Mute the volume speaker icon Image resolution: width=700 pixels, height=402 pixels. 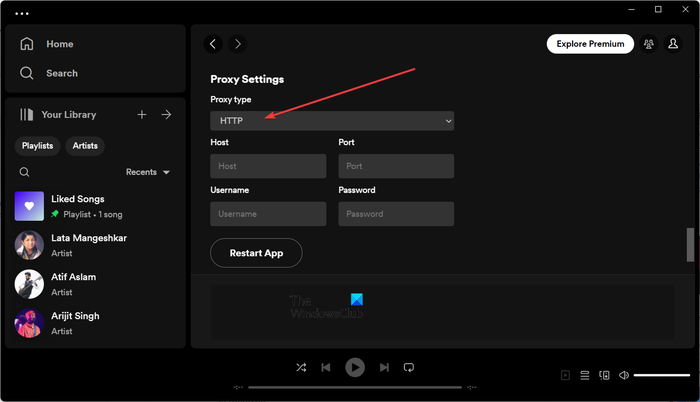pyautogui.click(x=623, y=375)
